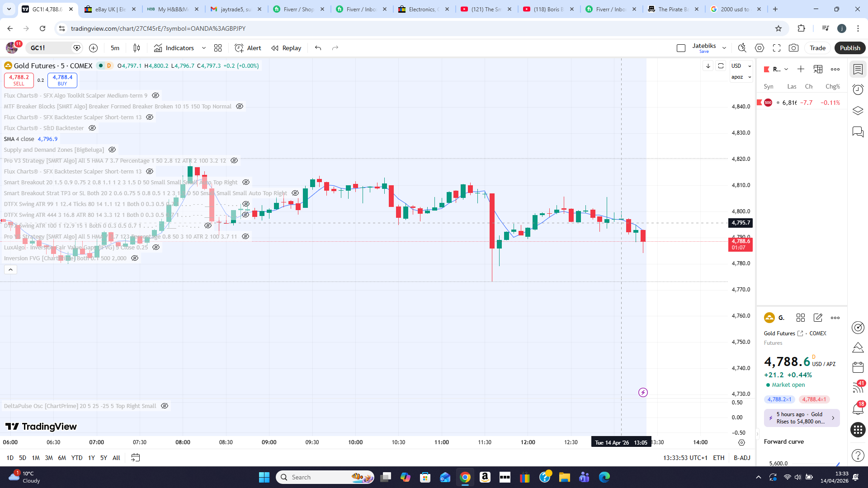Click the Publish button

point(849,48)
